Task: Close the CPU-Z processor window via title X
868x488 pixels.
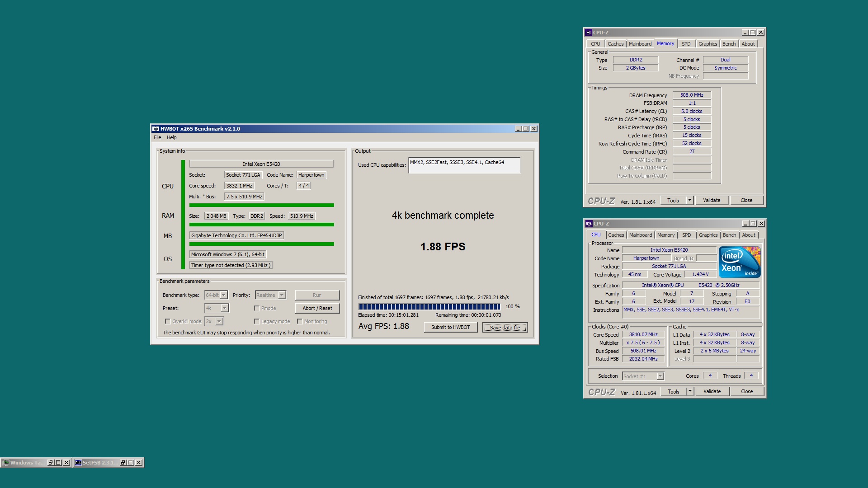Action: click(x=761, y=224)
